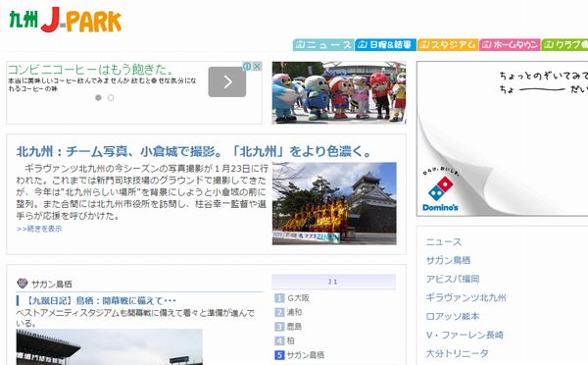Open the ホームタウン navigation tab

pos(510,45)
